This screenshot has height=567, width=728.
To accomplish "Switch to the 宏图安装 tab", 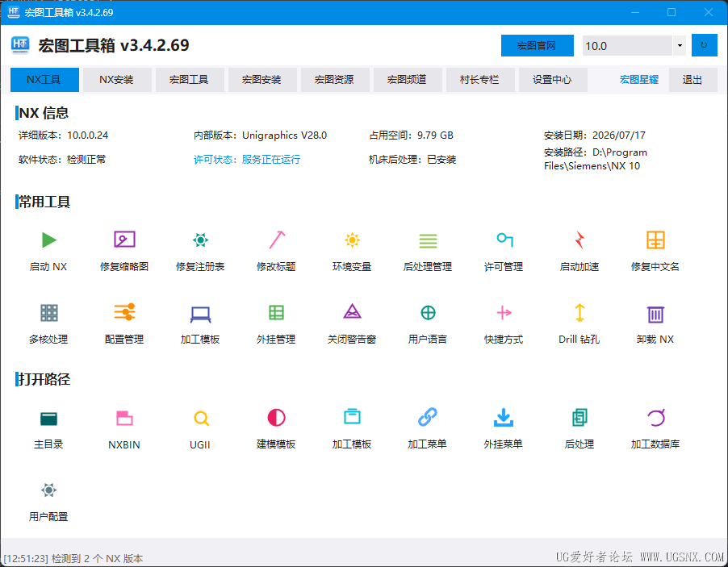I will 262,80.
